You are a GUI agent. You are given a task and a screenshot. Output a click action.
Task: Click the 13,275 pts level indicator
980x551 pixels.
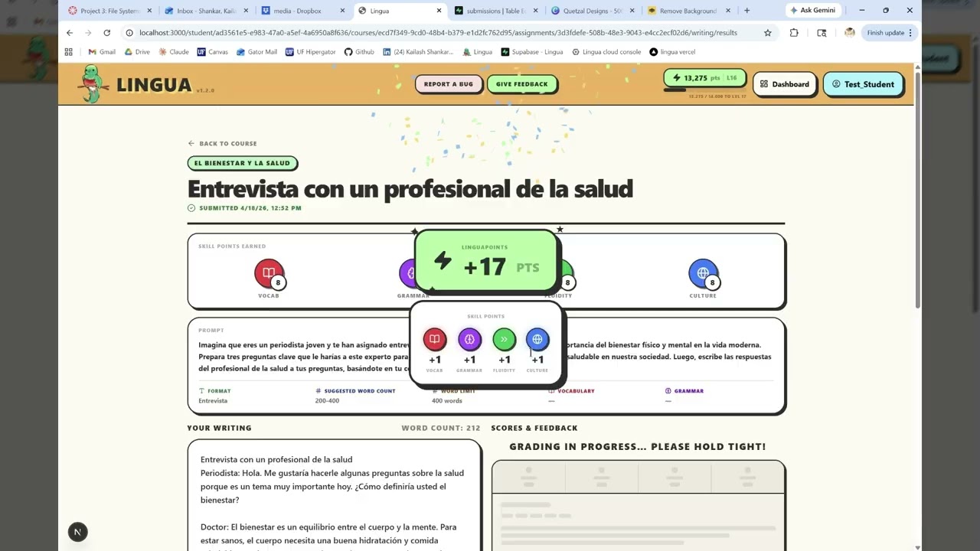tap(705, 78)
